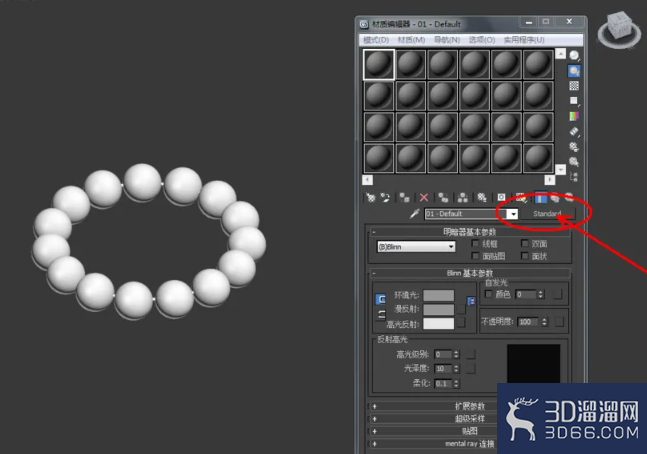Enable the 自发光 颜色 checkbox
This screenshot has height=454, width=647.
click(x=489, y=294)
